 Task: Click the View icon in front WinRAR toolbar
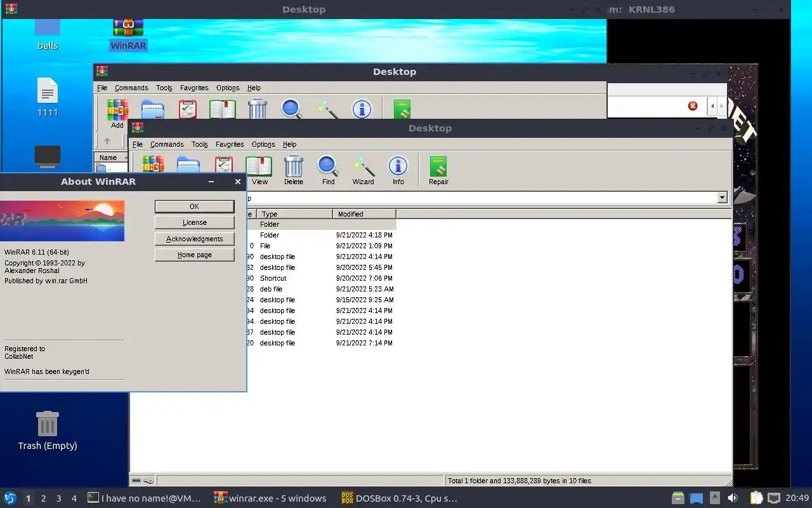coord(259,167)
